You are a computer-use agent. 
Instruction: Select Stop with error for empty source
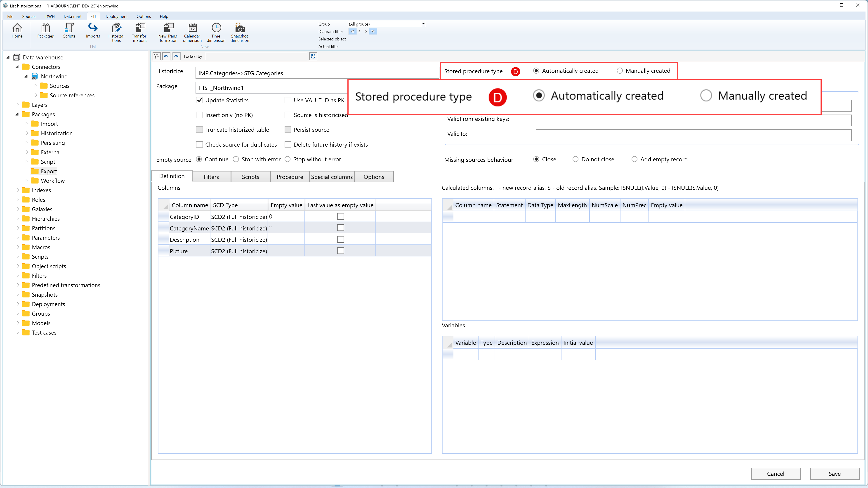pyautogui.click(x=236, y=159)
